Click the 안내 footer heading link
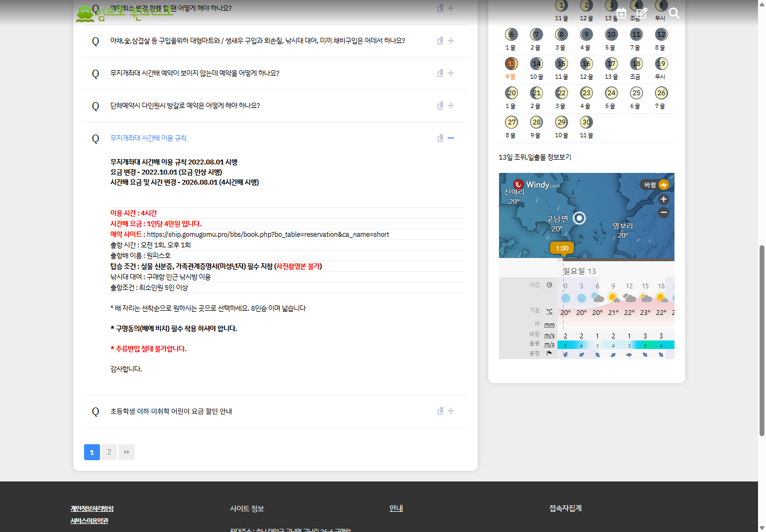Image resolution: width=766 pixels, height=532 pixels. 396,509
